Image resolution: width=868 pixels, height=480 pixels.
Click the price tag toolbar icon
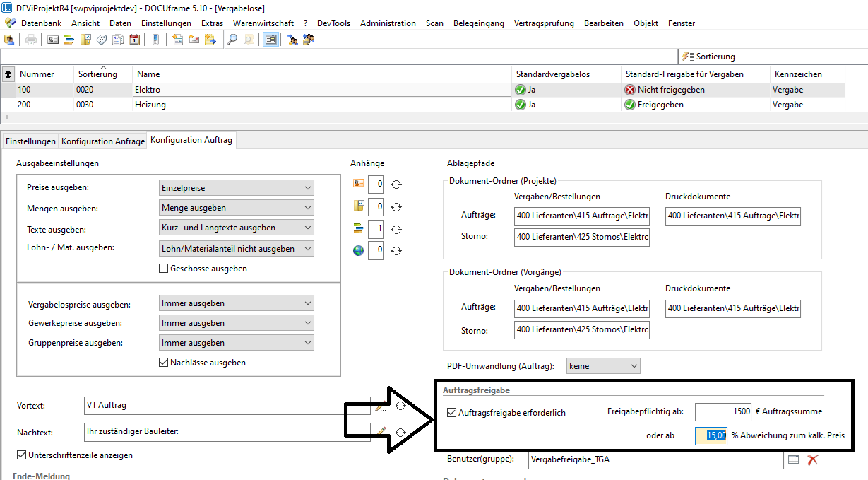(x=102, y=40)
